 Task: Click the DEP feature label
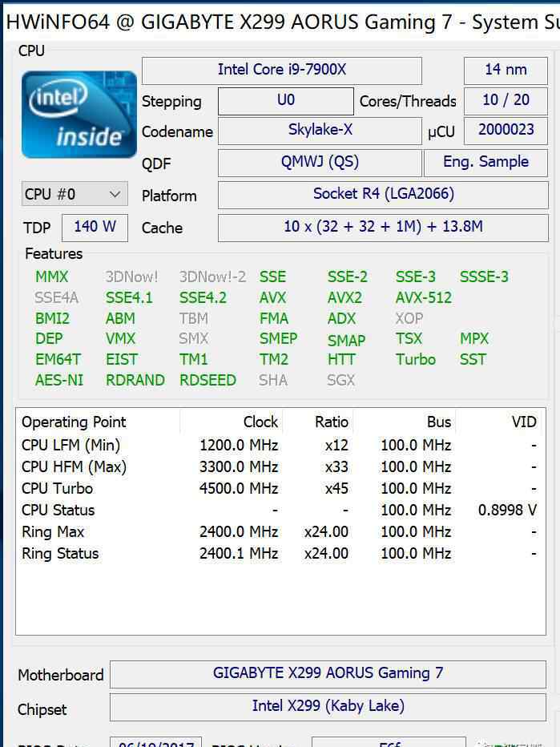pos(49,339)
